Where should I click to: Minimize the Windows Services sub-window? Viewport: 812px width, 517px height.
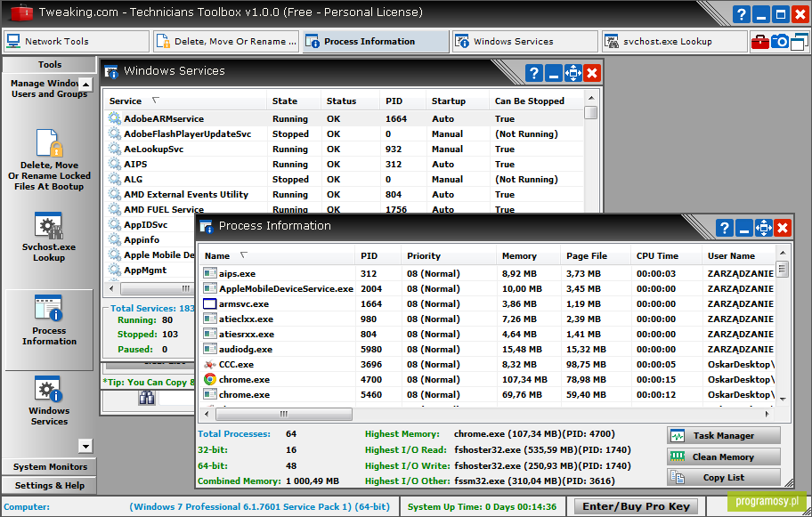click(553, 73)
